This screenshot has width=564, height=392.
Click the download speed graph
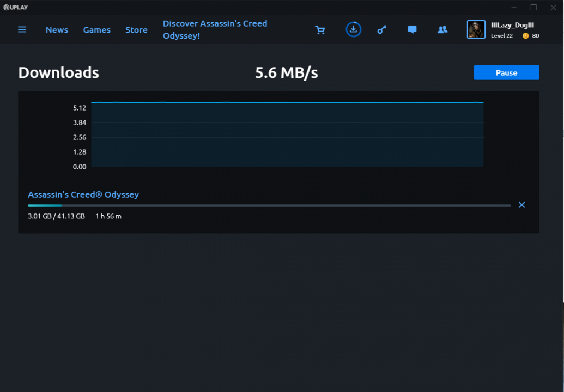point(287,134)
